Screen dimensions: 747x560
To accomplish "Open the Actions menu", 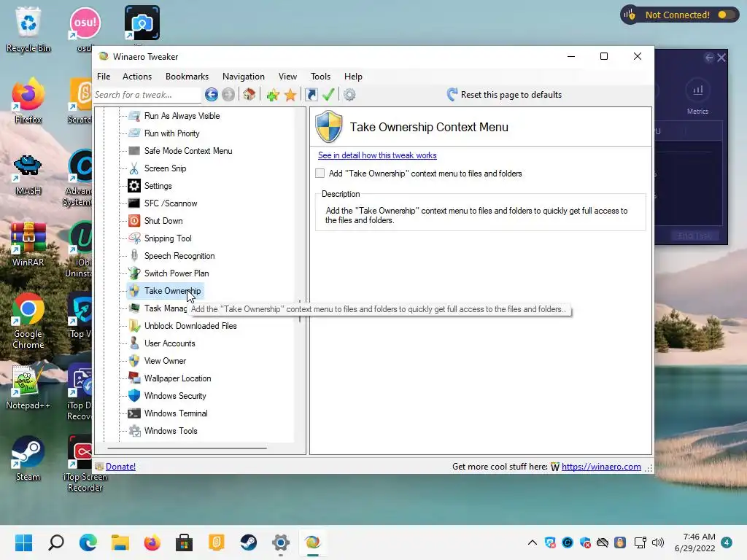I will click(136, 76).
